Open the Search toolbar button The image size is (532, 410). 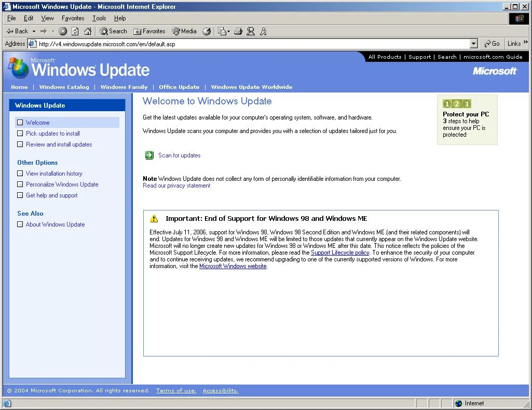coord(113,31)
